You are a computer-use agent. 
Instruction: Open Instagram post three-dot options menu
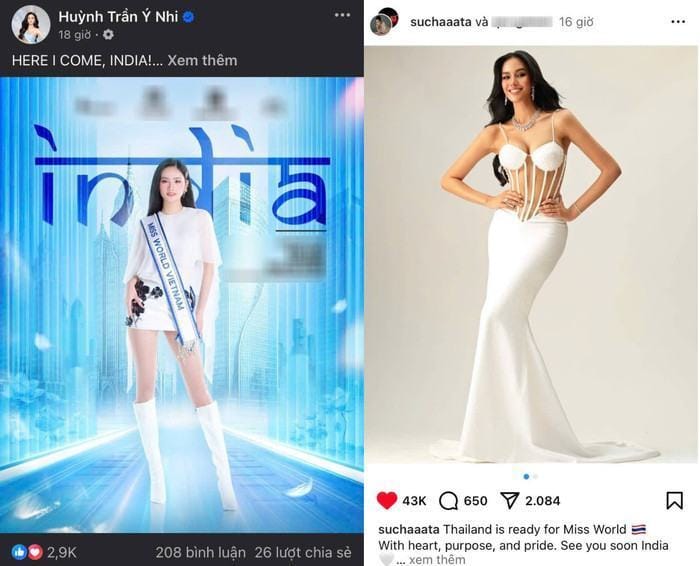678,22
